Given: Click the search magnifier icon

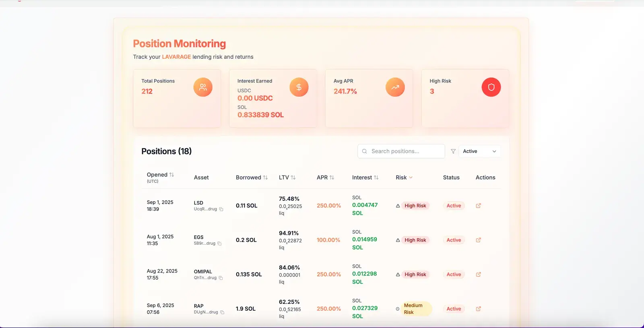Looking at the screenshot, I should pyautogui.click(x=365, y=151).
